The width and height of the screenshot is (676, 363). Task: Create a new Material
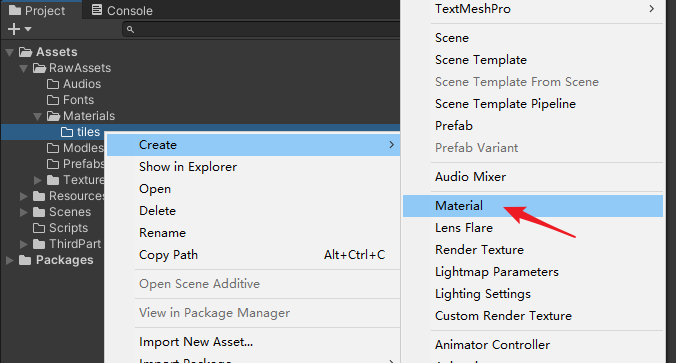point(533,206)
